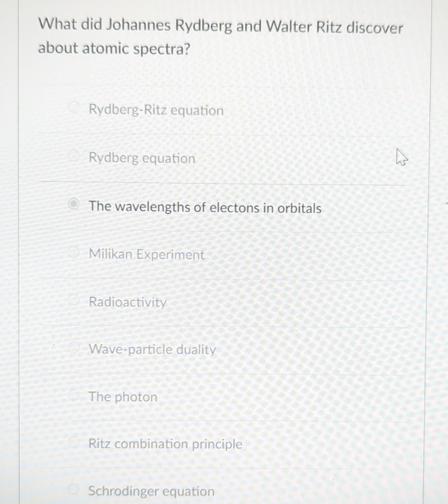This screenshot has height=504, width=448.
Task: Pick the Schrodinger equation option
Action: pyautogui.click(x=151, y=491)
